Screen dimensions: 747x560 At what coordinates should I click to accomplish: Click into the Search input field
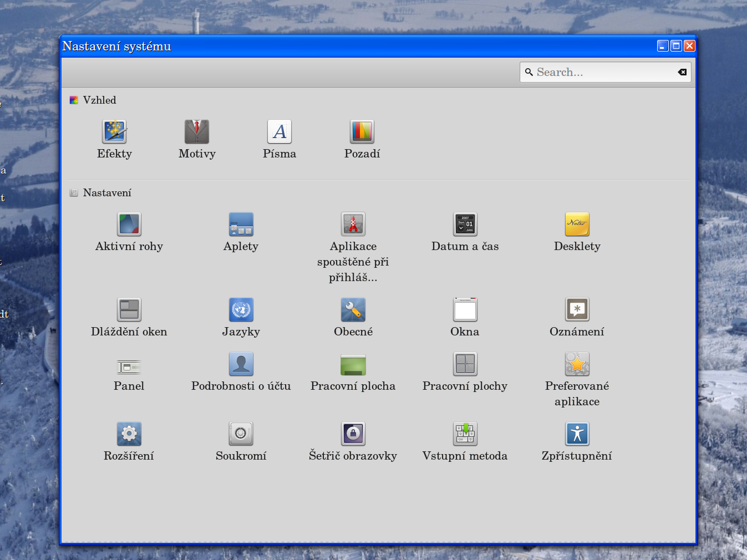click(602, 72)
